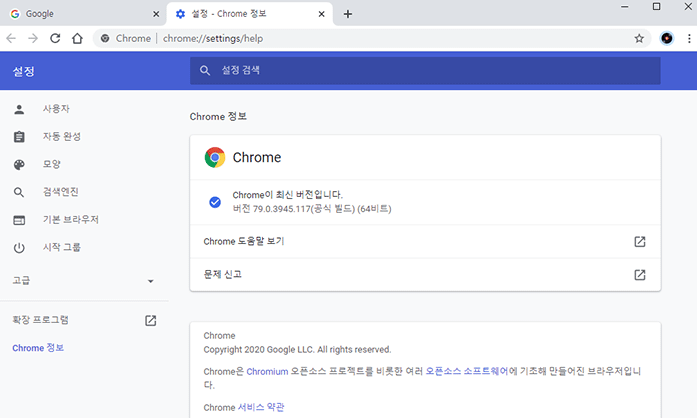Click the 자동 완성 clipboard icon

click(19, 137)
